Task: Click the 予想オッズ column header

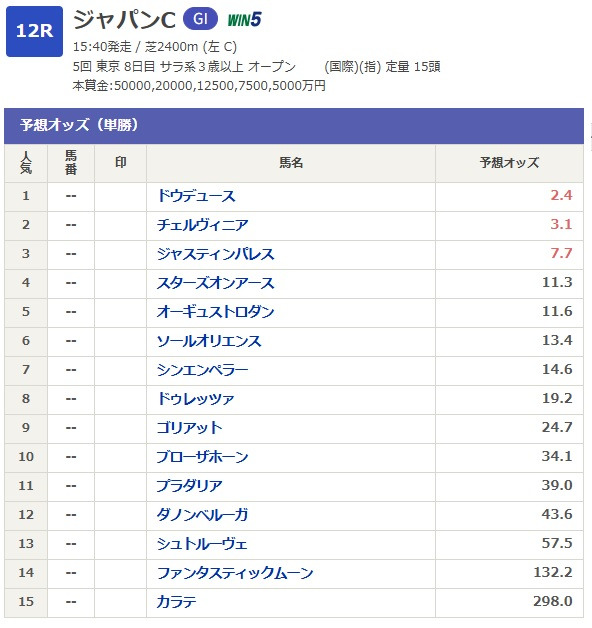Action: (x=509, y=163)
